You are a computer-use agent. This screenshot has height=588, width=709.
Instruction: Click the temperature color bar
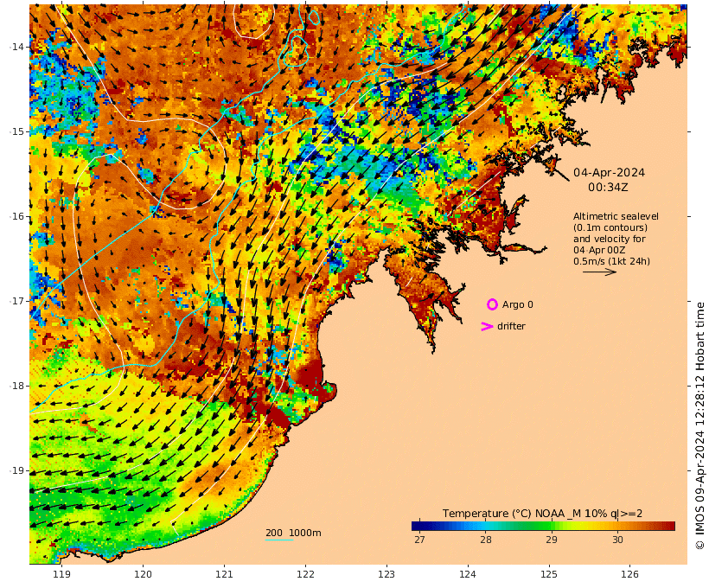coord(543,526)
